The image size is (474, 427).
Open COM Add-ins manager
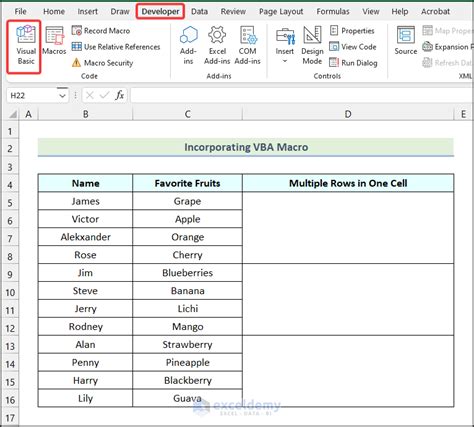tap(247, 46)
